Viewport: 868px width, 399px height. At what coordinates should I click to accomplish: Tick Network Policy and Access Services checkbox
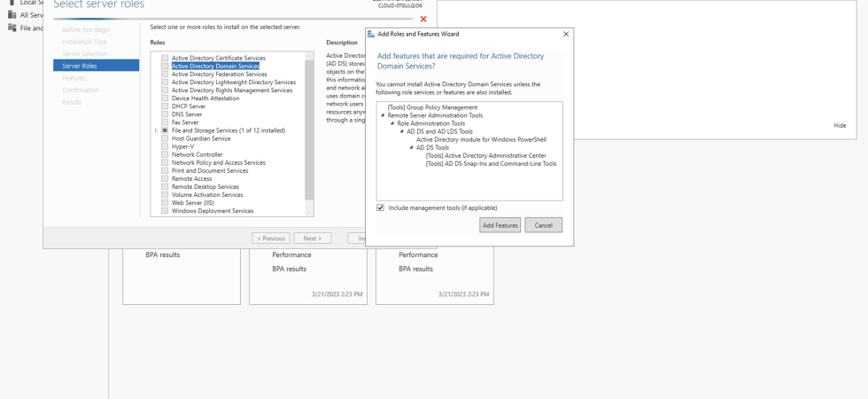(x=165, y=162)
